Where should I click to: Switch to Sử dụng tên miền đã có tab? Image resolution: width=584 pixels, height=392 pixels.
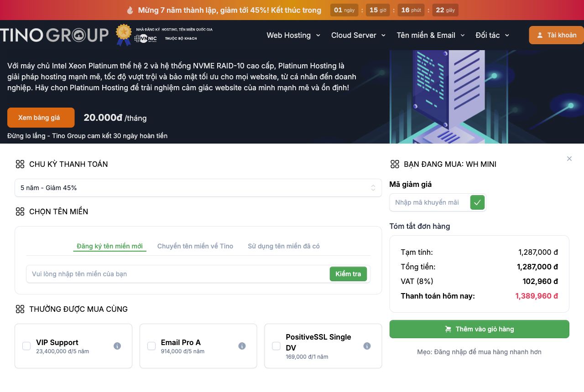tap(284, 246)
